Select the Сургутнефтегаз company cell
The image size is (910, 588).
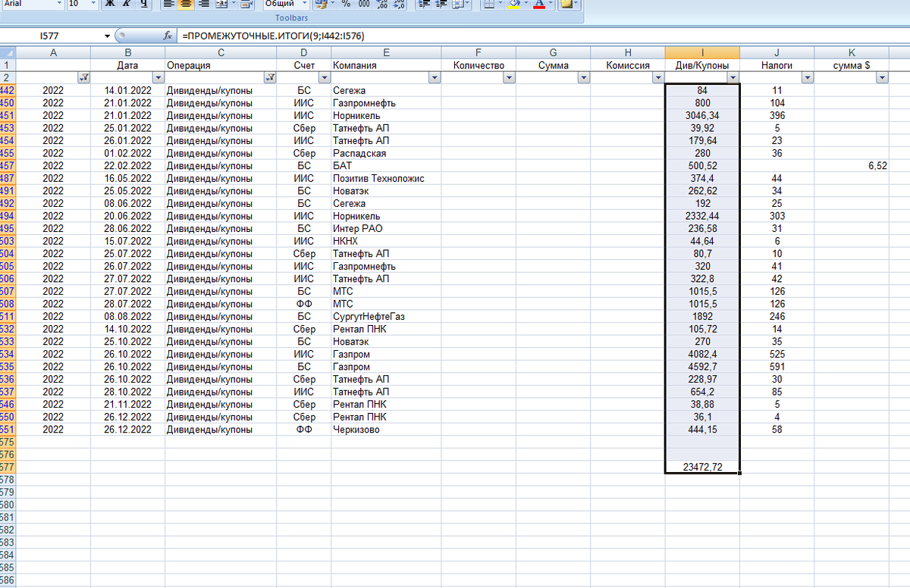(386, 316)
